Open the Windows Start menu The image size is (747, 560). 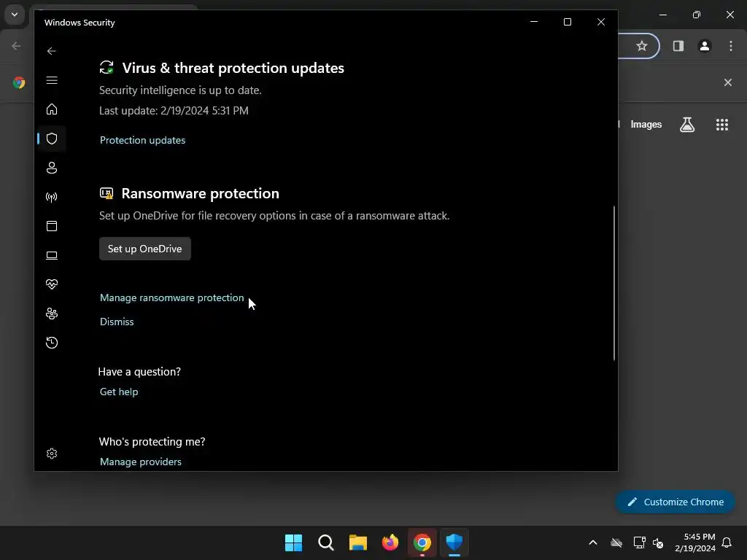[x=293, y=542]
